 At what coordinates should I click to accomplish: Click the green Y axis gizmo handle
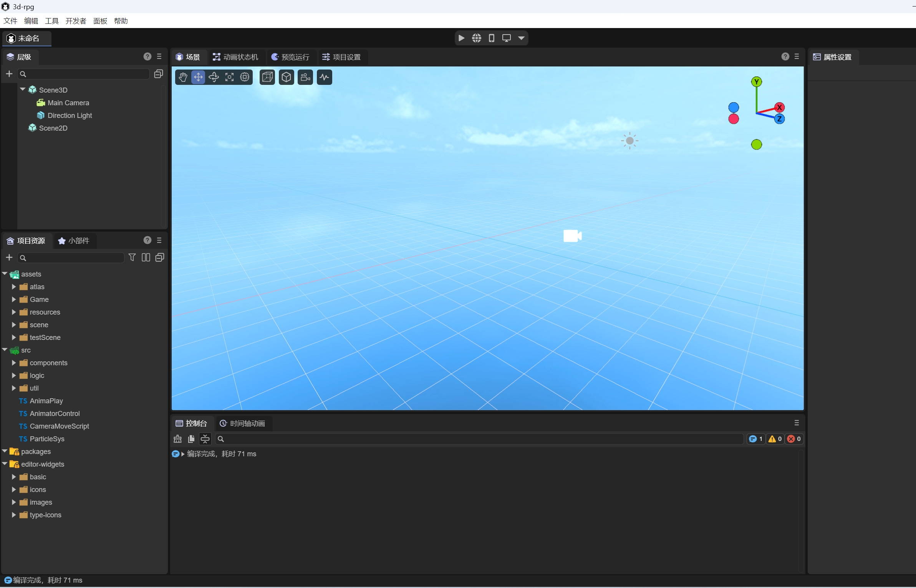[756, 81]
